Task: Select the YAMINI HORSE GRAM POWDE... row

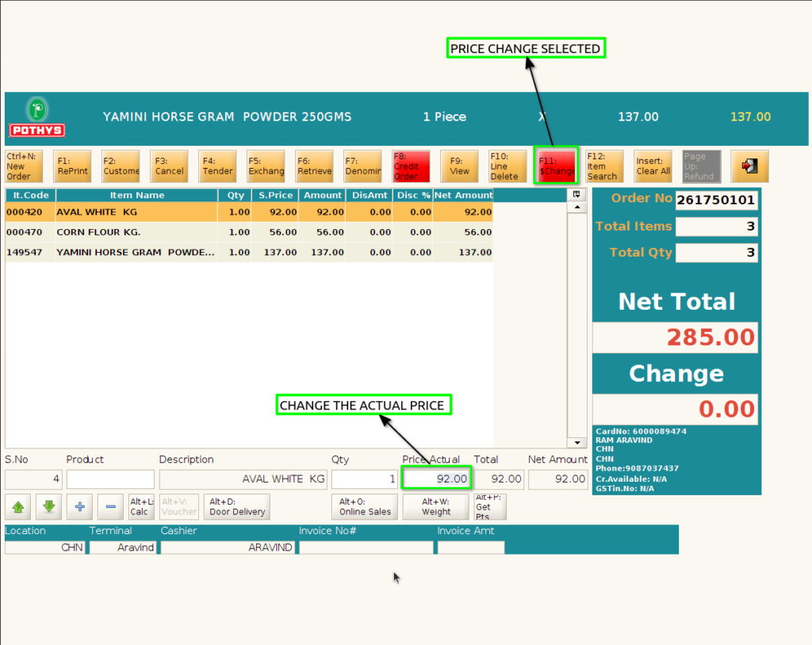Action: pyautogui.click(x=248, y=252)
